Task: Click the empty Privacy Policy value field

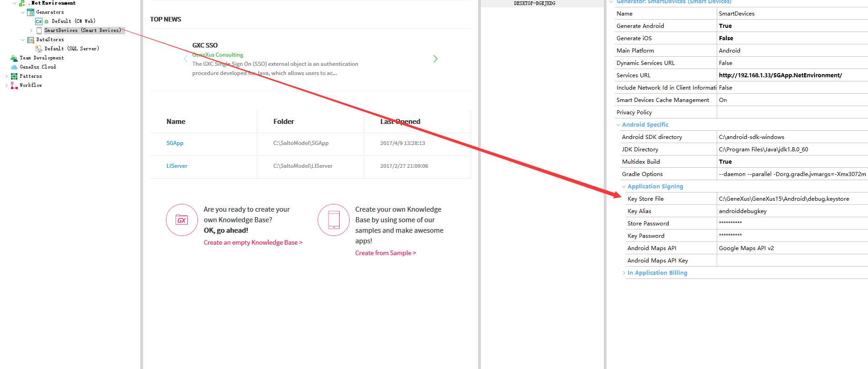Action: pos(792,112)
